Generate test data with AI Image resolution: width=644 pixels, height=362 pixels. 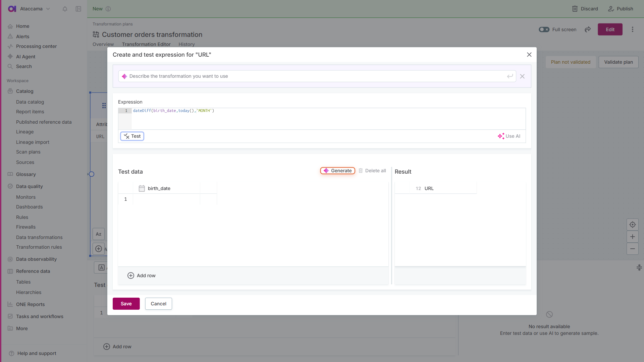(x=337, y=171)
